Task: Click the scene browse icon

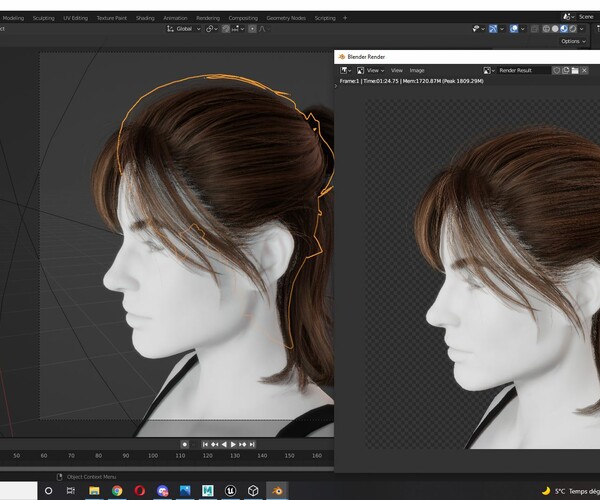Action: (x=568, y=17)
